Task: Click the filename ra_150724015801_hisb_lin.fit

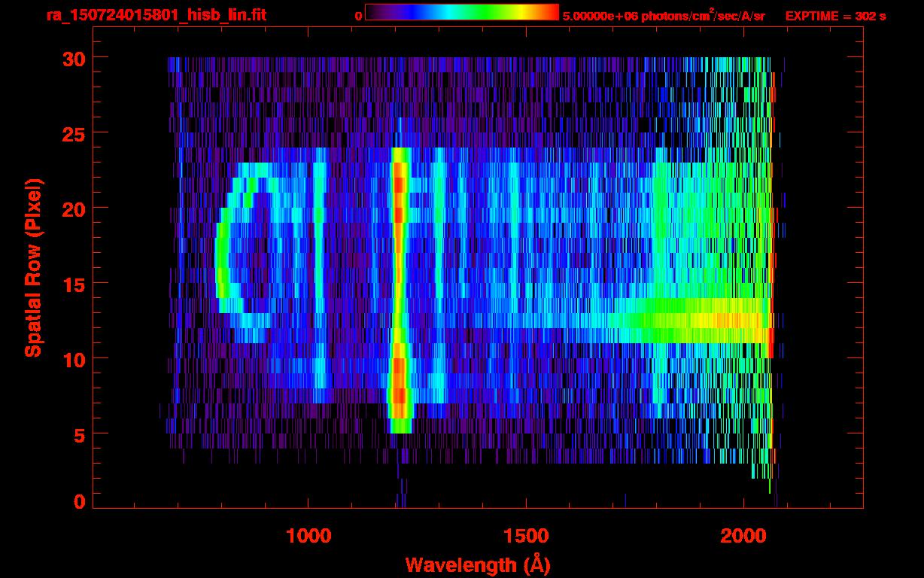Action: pos(155,15)
